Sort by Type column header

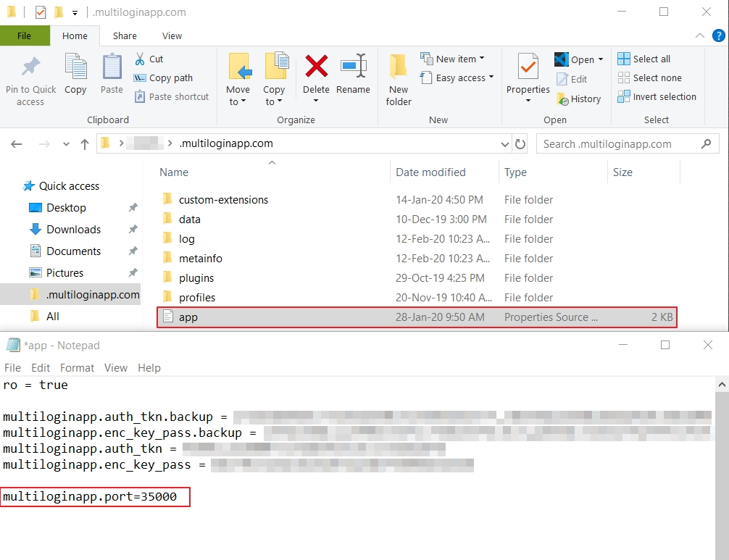(515, 172)
